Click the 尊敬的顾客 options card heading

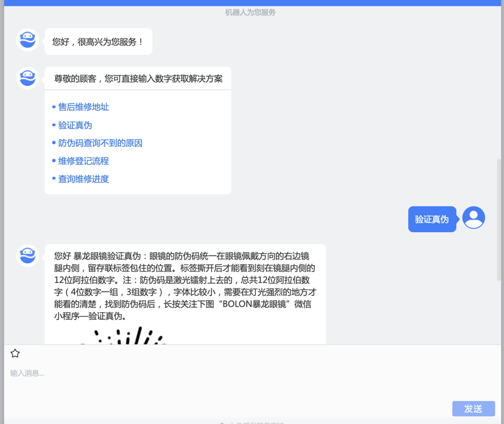coord(138,79)
